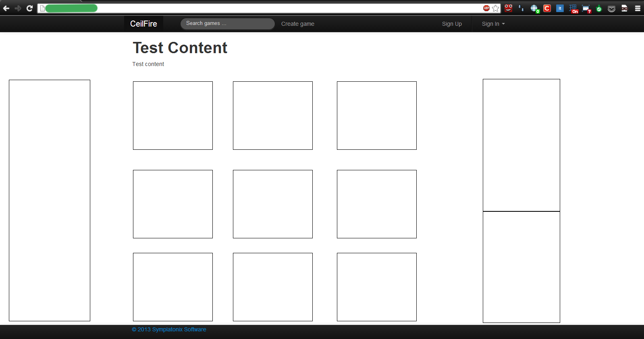Open the Adblock Plus (ABP) icon
The image size is (644, 339).
(486, 8)
